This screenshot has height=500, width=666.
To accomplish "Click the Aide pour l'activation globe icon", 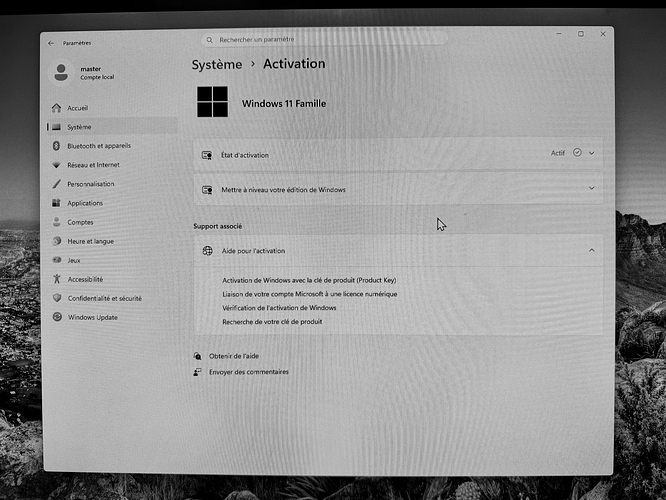I will click(x=208, y=251).
